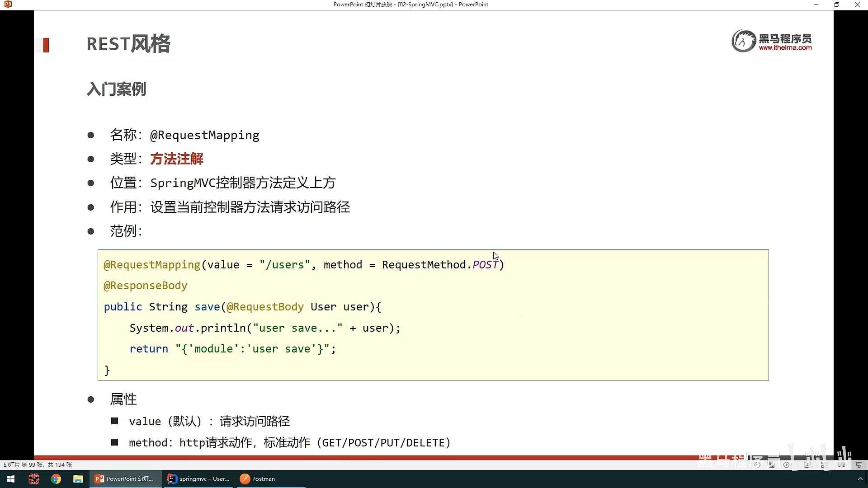Switch to Slide Sorter view icon
This screenshot has width=868, height=488.
point(824,465)
